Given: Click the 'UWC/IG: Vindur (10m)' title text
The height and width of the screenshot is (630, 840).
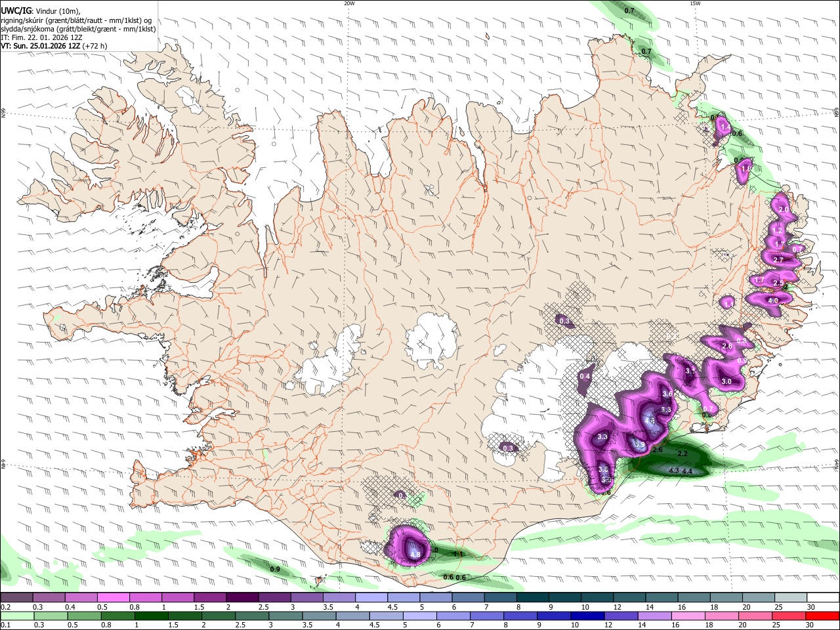Looking at the screenshot, I should [41, 11].
